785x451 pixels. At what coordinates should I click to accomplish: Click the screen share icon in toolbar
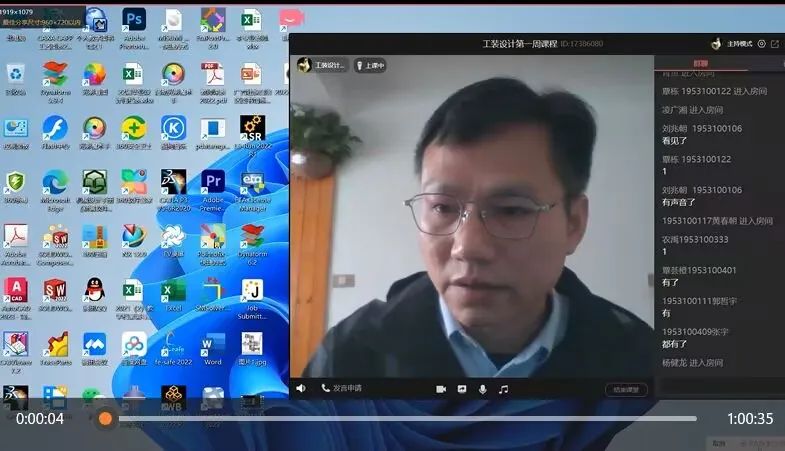(462, 388)
